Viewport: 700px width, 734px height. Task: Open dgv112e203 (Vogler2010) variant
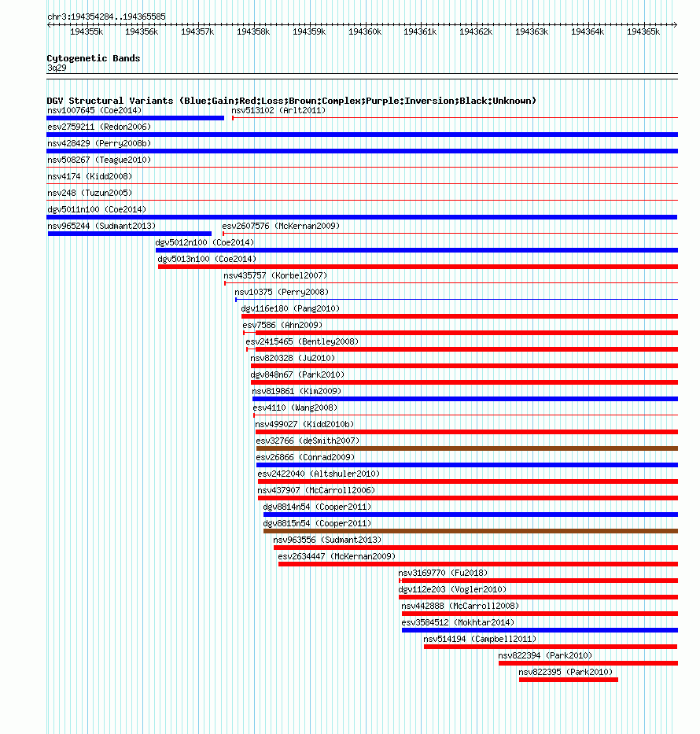[452, 589]
